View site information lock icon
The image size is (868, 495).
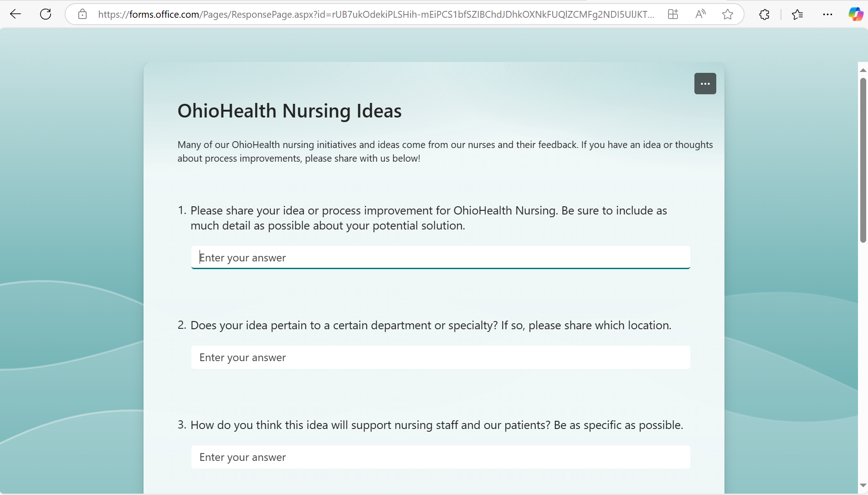(x=82, y=14)
